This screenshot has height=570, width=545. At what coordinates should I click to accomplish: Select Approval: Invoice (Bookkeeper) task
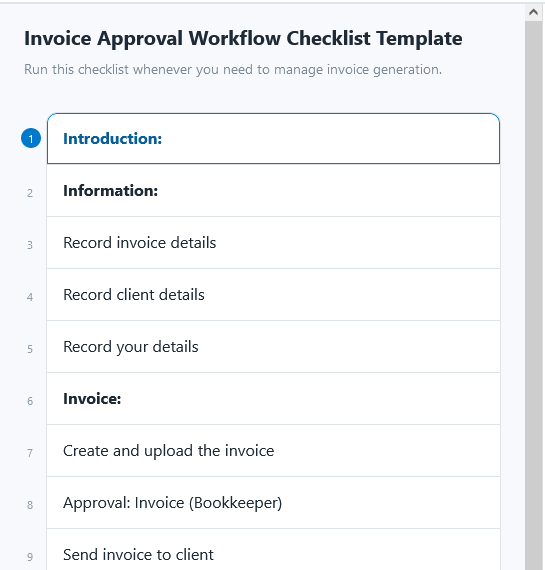(x=273, y=503)
